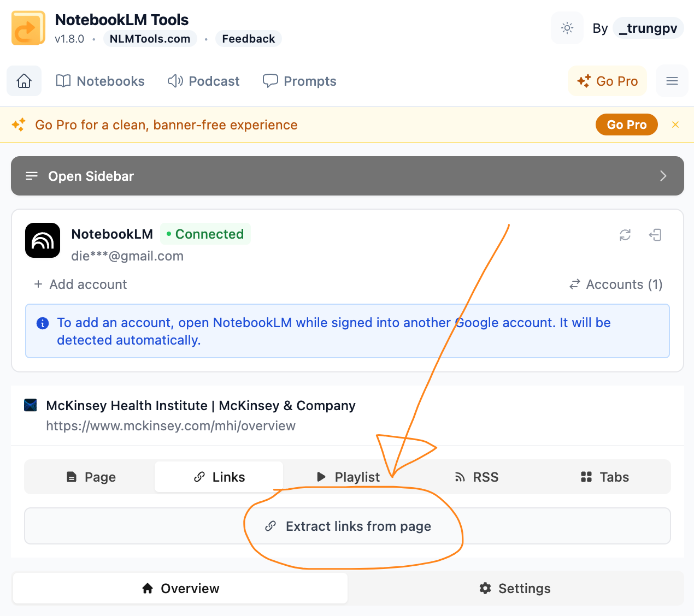The image size is (694, 616).
Task: Click the log out icon
Action: (655, 235)
